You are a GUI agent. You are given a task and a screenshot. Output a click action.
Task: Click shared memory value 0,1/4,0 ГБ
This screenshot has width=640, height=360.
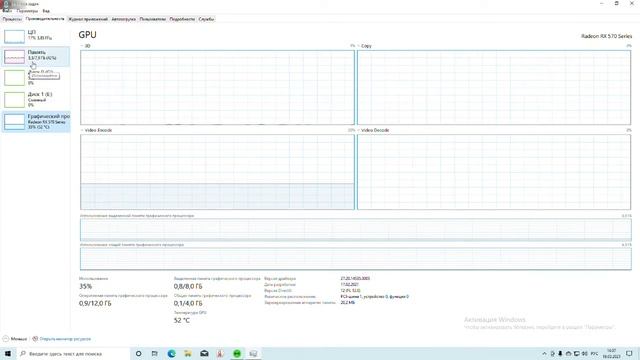[x=188, y=303]
